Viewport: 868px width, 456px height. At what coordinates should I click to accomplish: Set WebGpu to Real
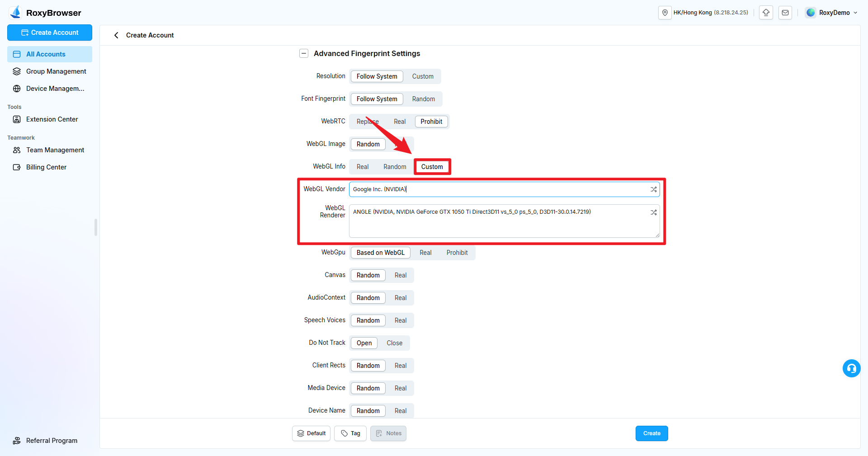pos(425,253)
